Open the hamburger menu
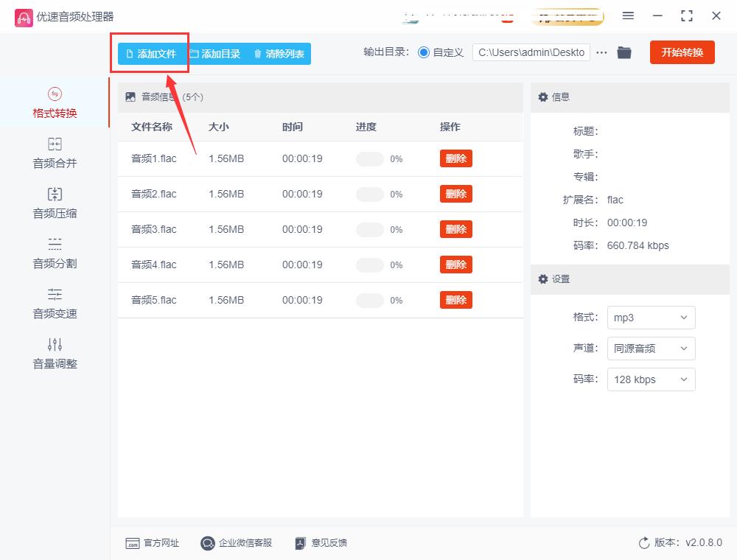Viewport: 737px width, 560px height. click(x=629, y=14)
